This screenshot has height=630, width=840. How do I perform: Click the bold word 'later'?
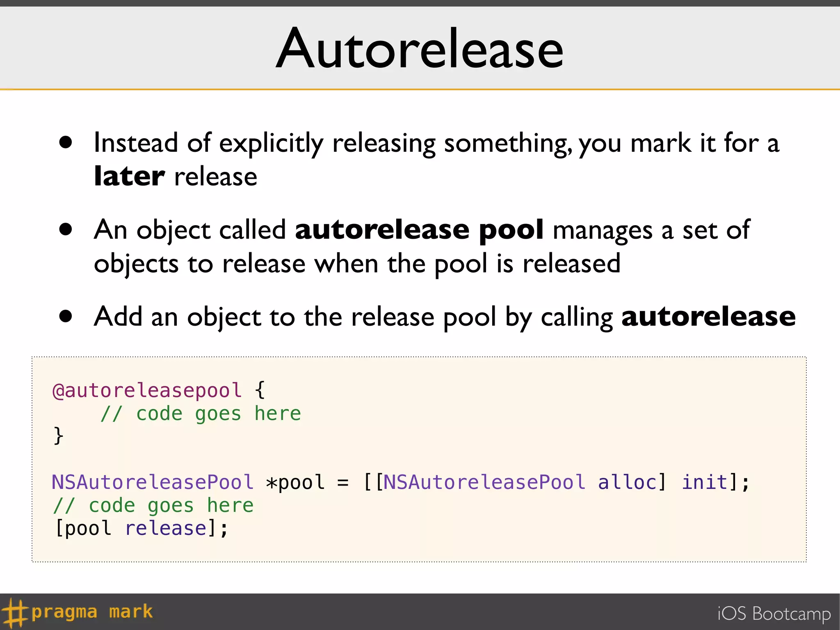[129, 176]
